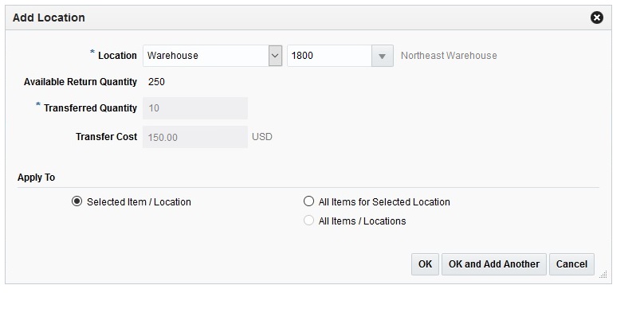Viewport: 644px width, 328px height.
Task: Click the Add Location title bar text
Action: tap(49, 18)
